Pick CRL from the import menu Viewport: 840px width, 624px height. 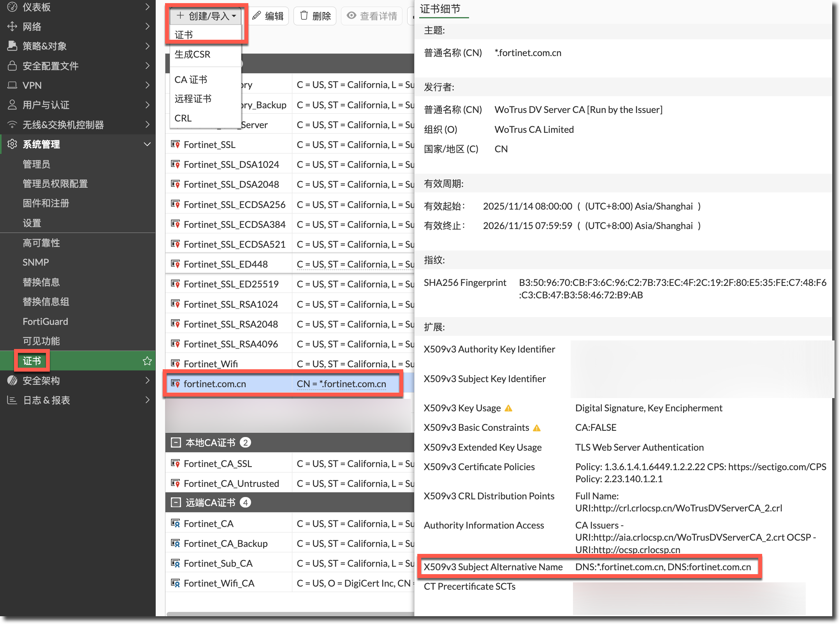click(x=183, y=118)
